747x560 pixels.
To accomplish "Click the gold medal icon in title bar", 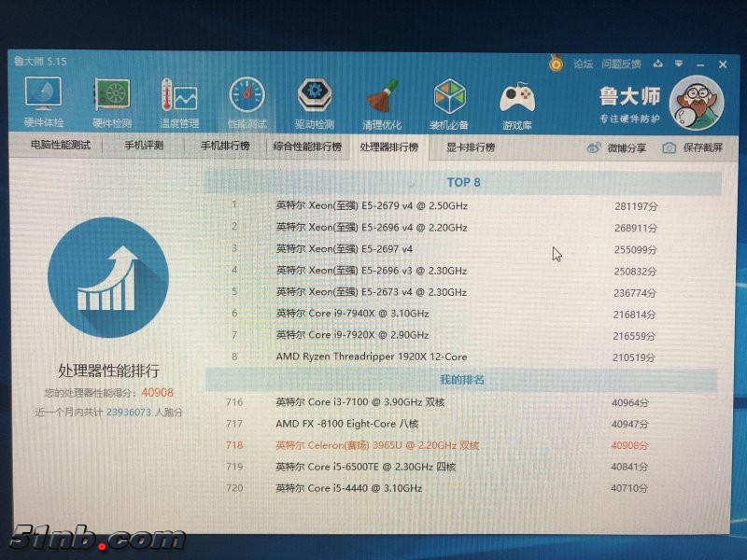I will [556, 63].
